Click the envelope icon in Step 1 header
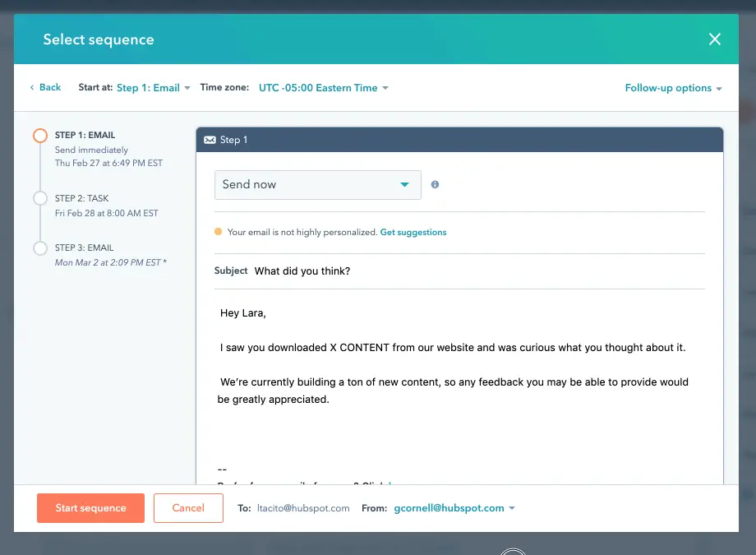Screen dimensions: 756x555 click(x=210, y=140)
